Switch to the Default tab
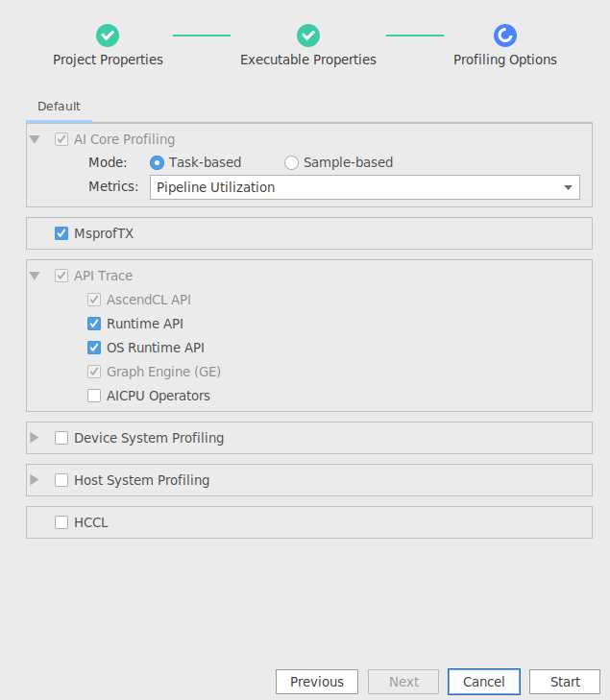The width and height of the screenshot is (610, 700). 59,107
